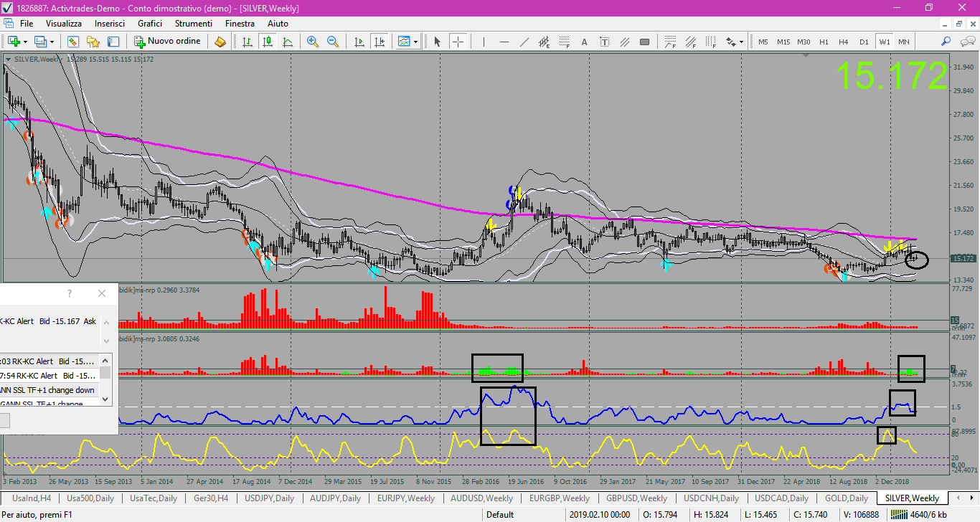This screenshot has height=522, width=980.
Task: Toggle the Terminal panel icon
Action: click(x=113, y=42)
